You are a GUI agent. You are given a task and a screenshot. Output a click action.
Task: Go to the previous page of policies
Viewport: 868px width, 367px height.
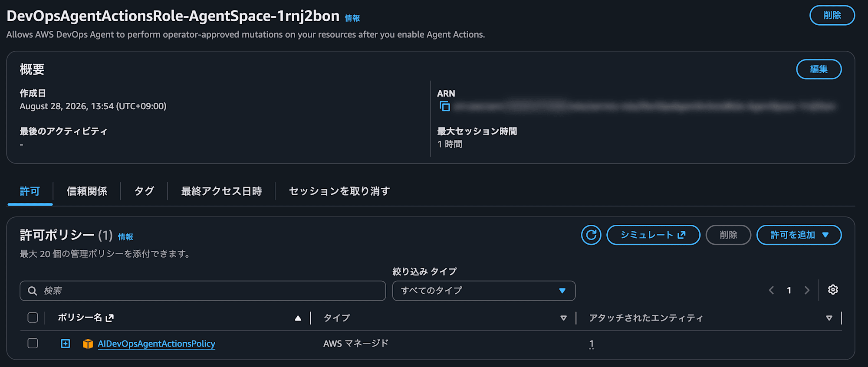coord(771,290)
